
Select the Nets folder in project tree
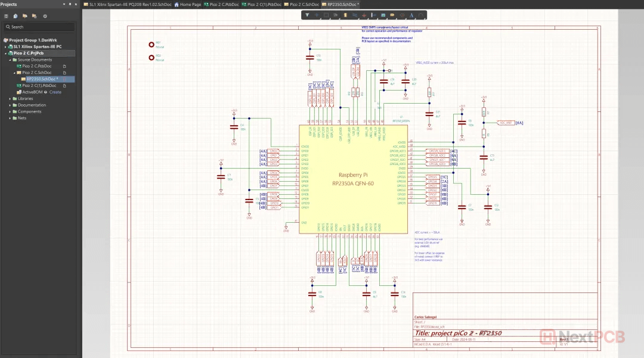click(22, 118)
